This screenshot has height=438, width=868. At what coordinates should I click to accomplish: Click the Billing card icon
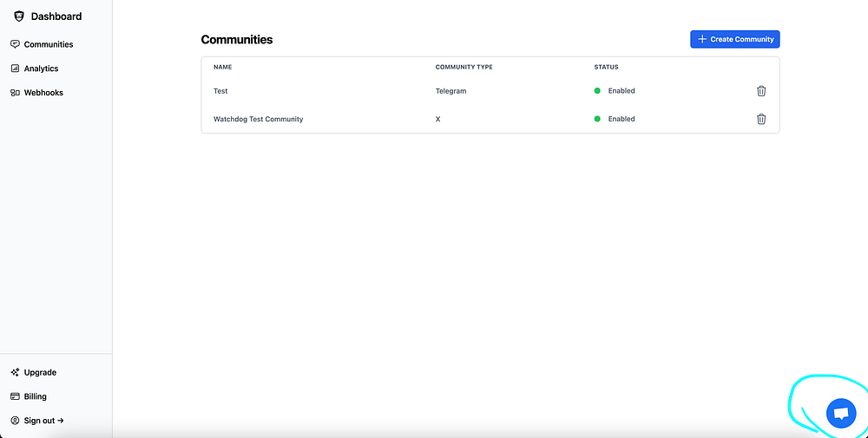pyautogui.click(x=15, y=396)
